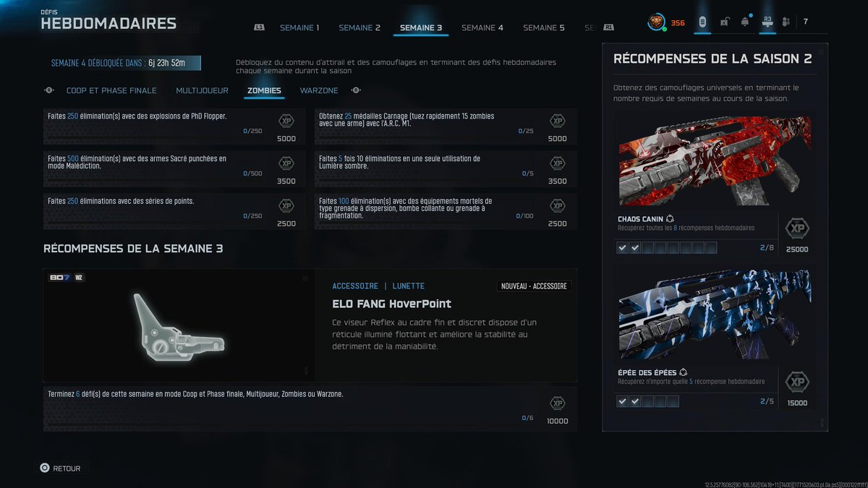Click the R1 next week icon
The height and width of the screenshot is (488, 868).
pyautogui.click(x=609, y=27)
